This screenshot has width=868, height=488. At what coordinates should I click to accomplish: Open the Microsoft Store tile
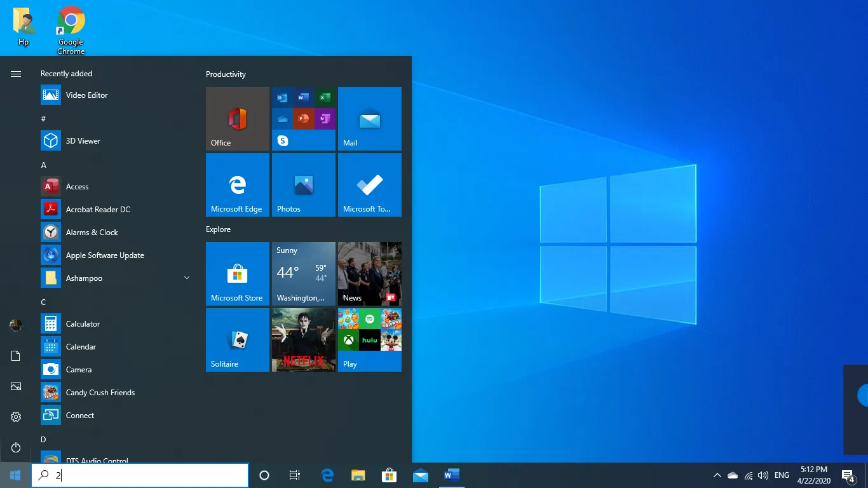[x=238, y=274]
